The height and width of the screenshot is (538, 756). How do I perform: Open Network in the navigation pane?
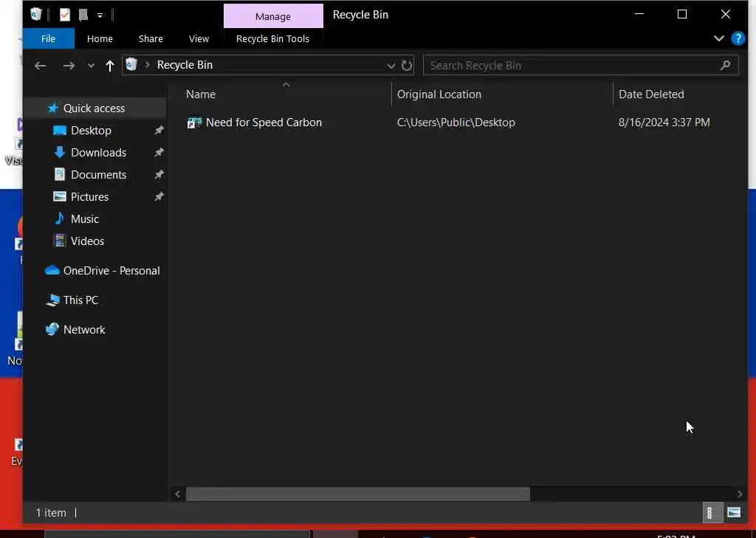point(84,330)
